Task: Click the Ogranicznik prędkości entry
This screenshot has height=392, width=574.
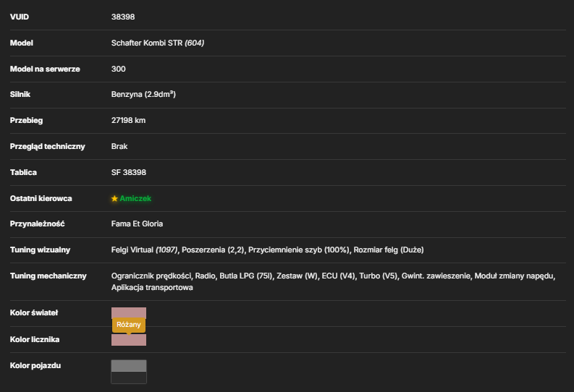Action: [x=151, y=276]
